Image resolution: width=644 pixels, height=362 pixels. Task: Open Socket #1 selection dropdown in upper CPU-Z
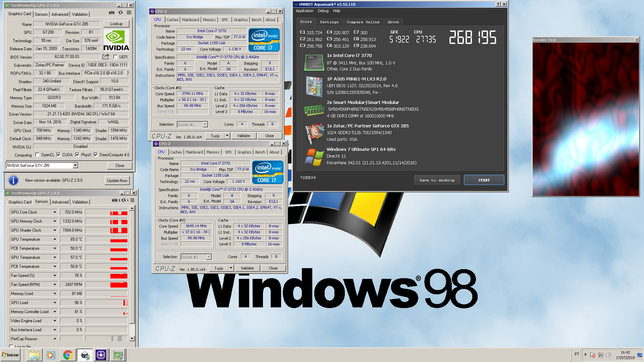pos(205,124)
